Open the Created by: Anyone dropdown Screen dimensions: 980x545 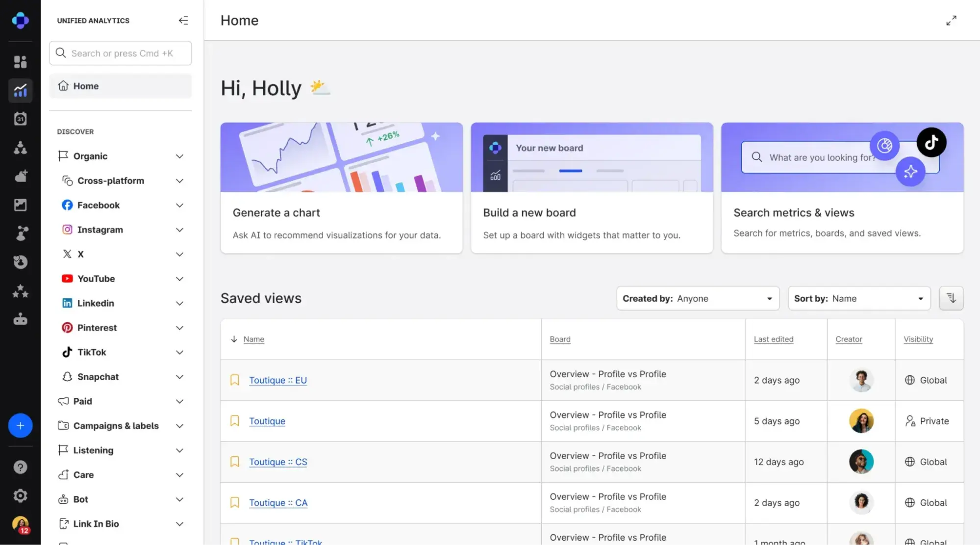[698, 298]
